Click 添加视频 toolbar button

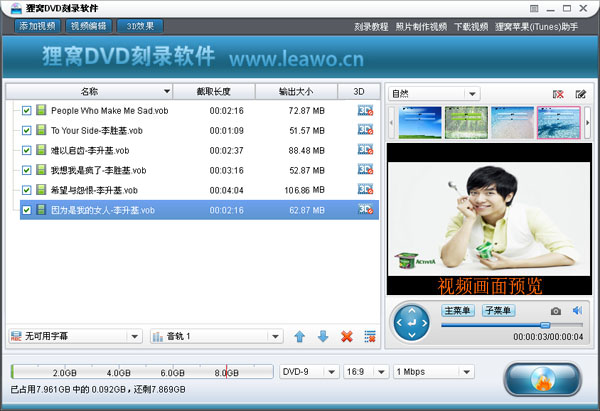(x=38, y=26)
